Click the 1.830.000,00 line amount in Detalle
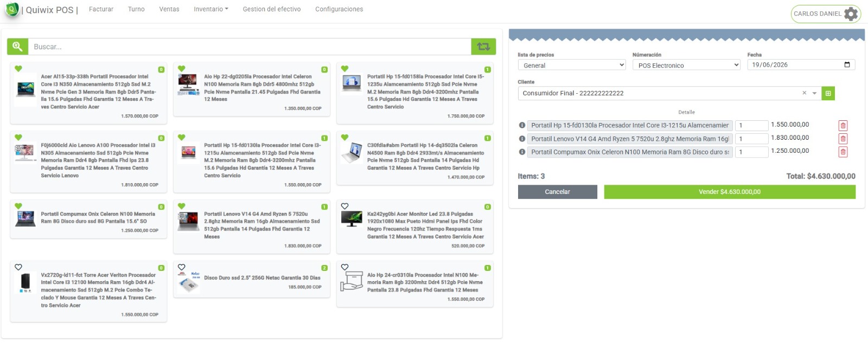 pos(790,138)
